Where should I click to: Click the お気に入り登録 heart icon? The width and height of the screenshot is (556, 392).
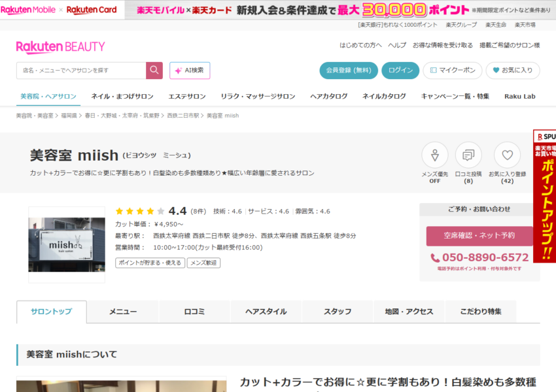click(508, 155)
